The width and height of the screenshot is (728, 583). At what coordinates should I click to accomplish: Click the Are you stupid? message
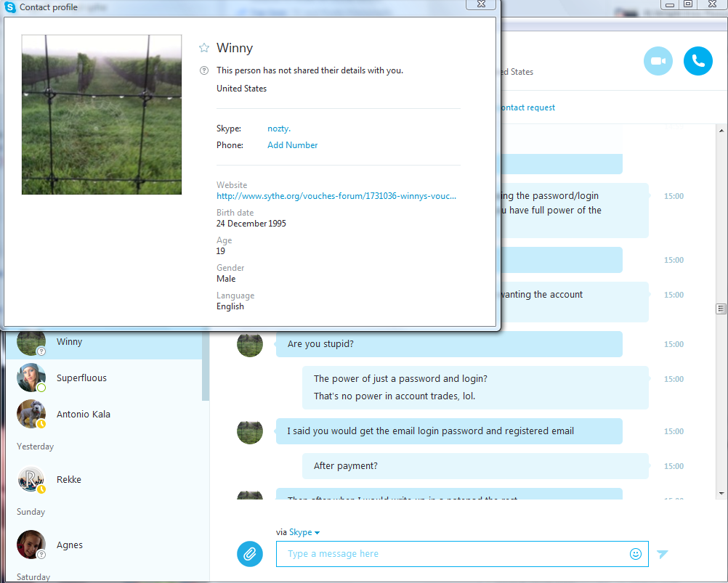point(449,344)
